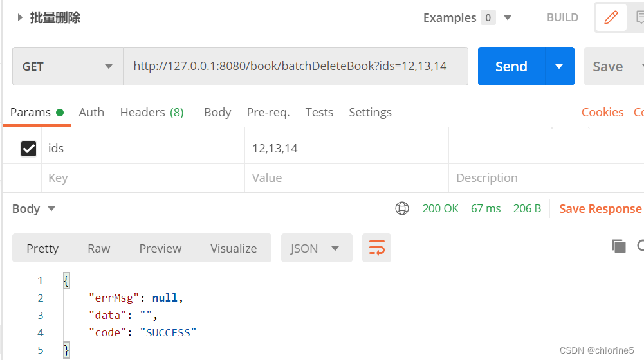
Task: Select the Visualize view tab
Action: [234, 248]
